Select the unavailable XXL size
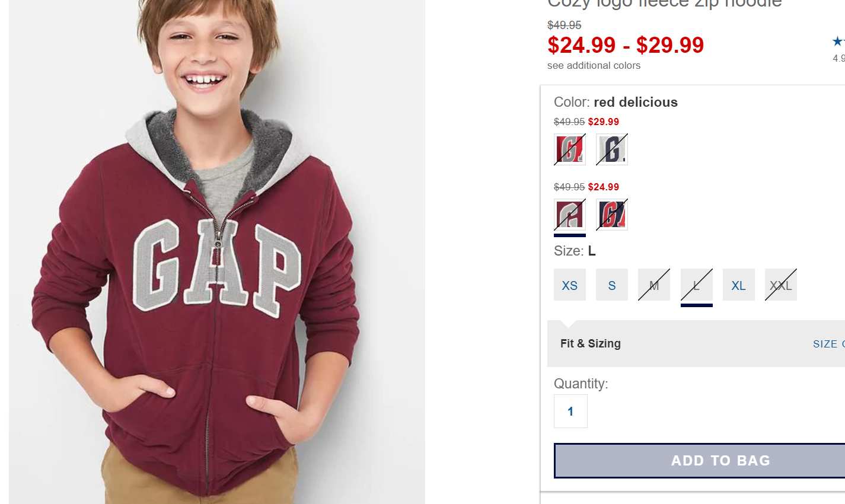845x504 pixels. click(x=780, y=285)
